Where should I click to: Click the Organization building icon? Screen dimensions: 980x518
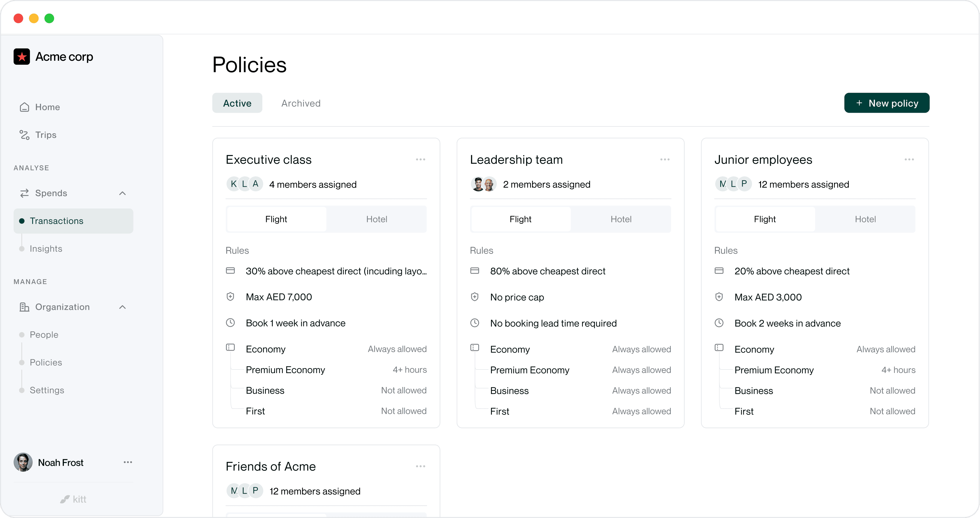point(24,307)
